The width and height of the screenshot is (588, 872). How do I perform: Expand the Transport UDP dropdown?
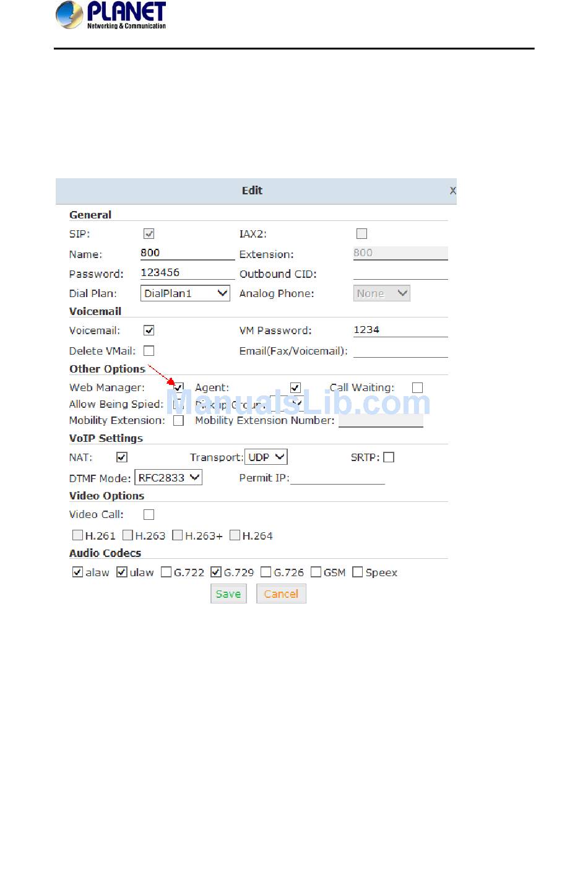pos(266,457)
